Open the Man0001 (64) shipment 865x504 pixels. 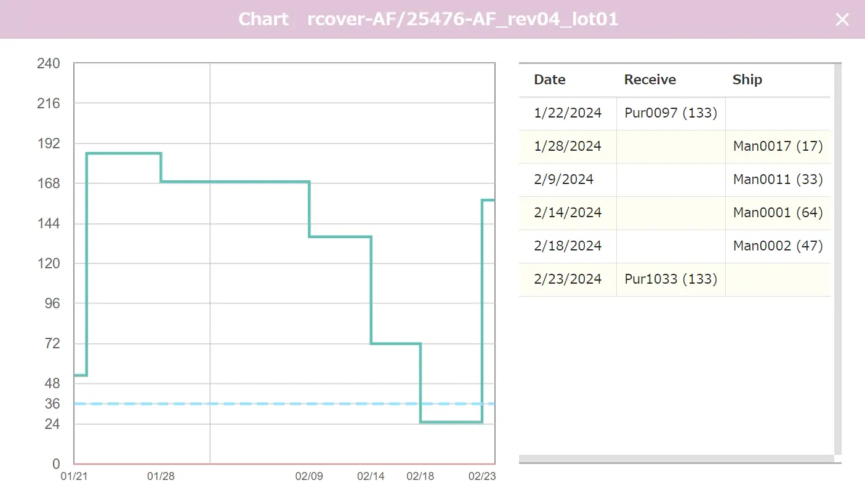point(778,213)
